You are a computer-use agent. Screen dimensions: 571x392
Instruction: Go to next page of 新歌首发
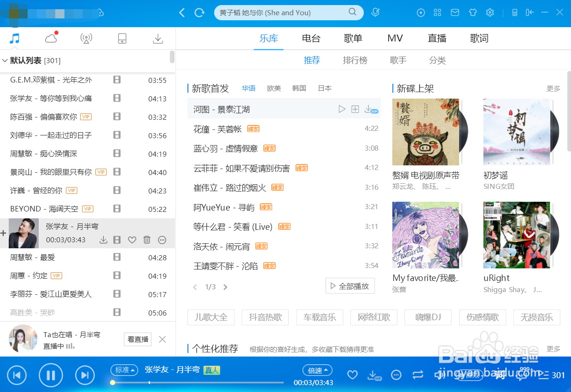(x=225, y=287)
